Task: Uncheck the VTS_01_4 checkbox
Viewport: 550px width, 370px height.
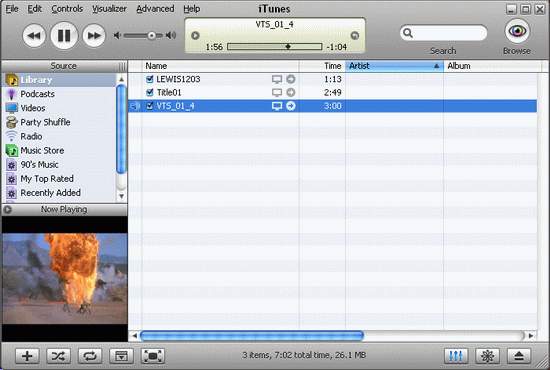Action: [x=150, y=106]
